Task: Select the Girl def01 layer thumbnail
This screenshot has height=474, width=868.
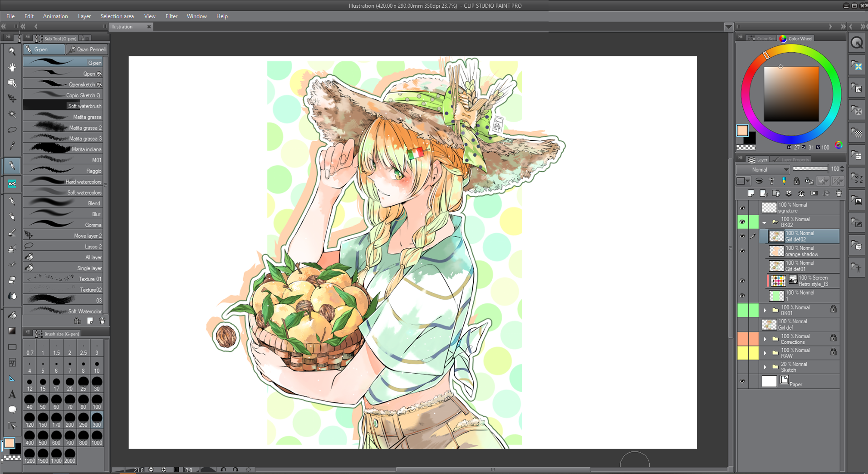Action: [776, 266]
